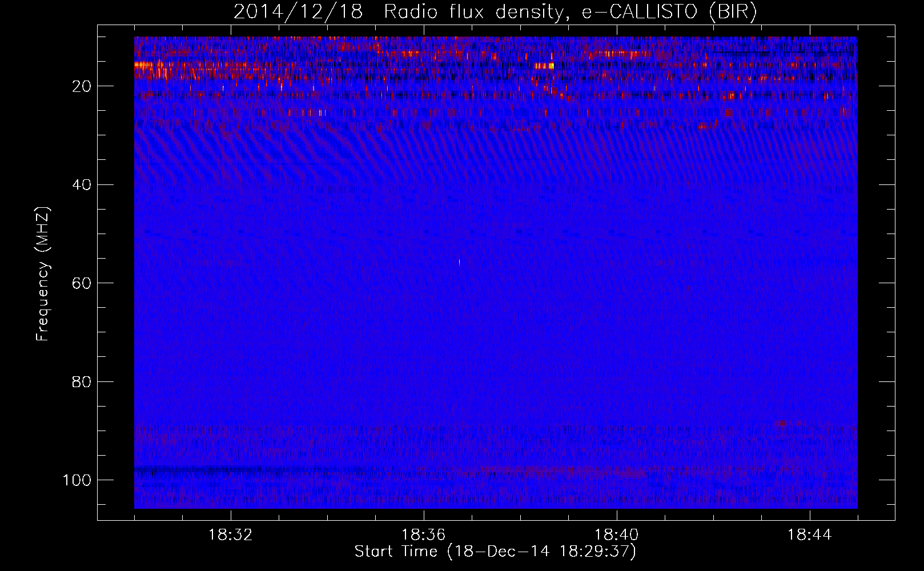The width and height of the screenshot is (924, 571).
Task: Click the small yellow spike near 56 MHz
Action: [x=459, y=263]
